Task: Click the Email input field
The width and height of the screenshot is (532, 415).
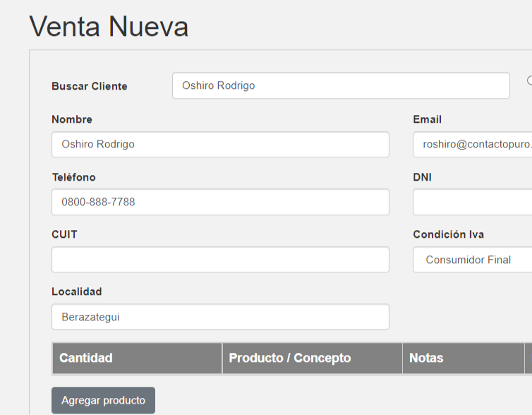Action: coord(471,144)
